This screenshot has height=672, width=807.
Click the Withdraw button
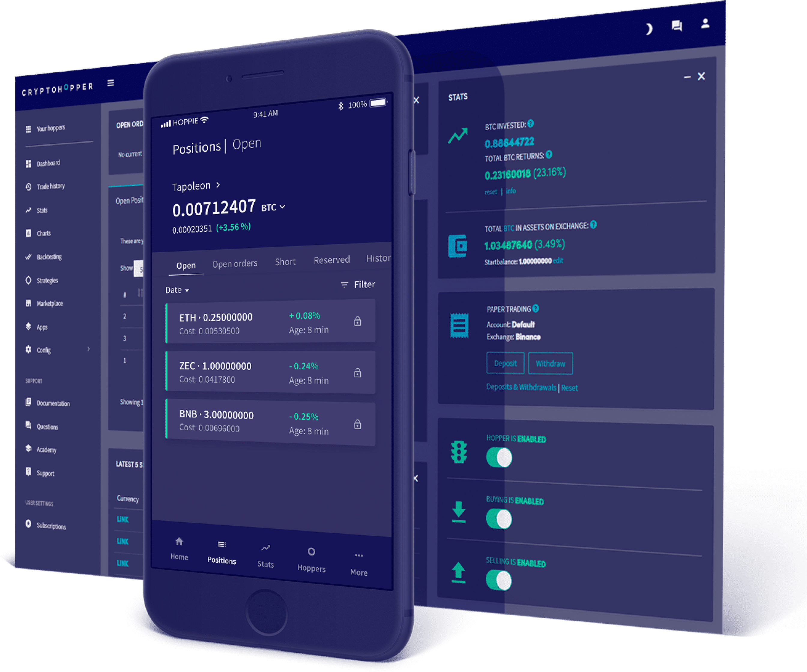coord(550,364)
